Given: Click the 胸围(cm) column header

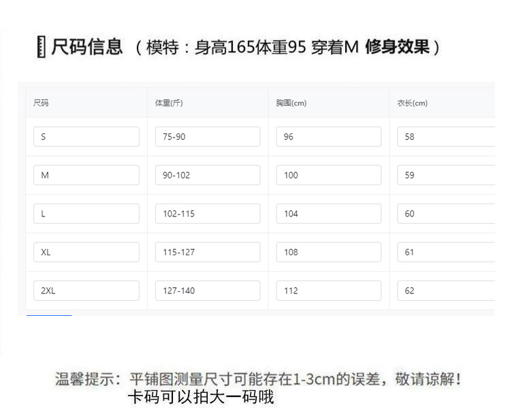Looking at the screenshot, I should pyautogui.click(x=291, y=103).
